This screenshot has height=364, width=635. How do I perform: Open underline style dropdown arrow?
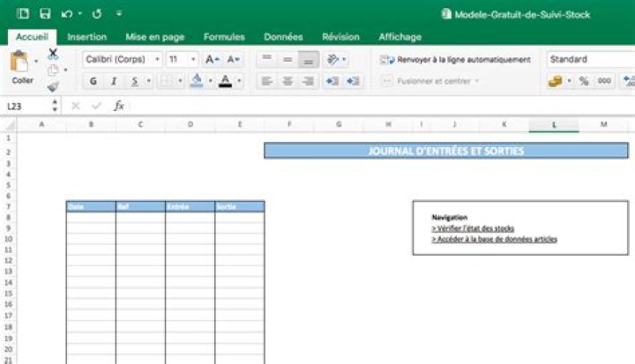pyautogui.click(x=149, y=81)
